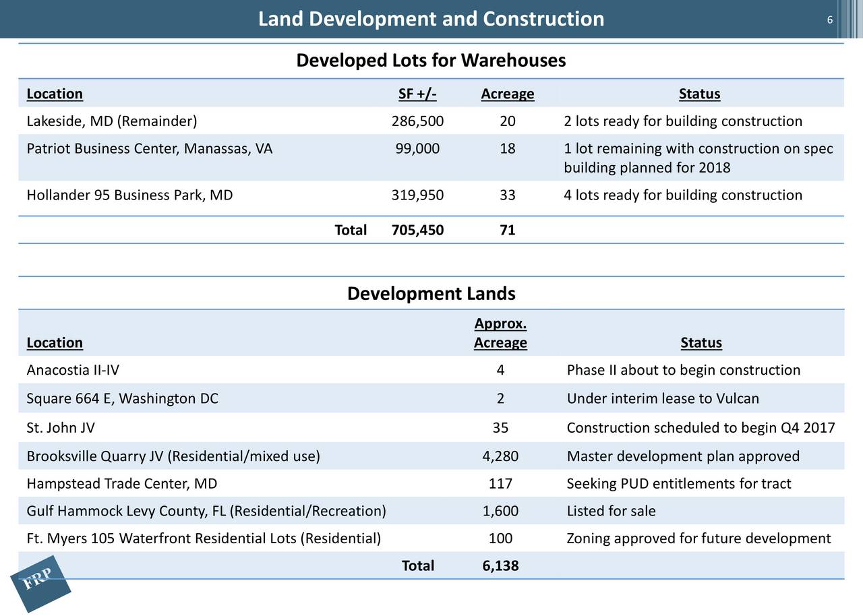Click the 'Acreage' header in warehouses table
The width and height of the screenshot is (863, 616).
click(508, 94)
